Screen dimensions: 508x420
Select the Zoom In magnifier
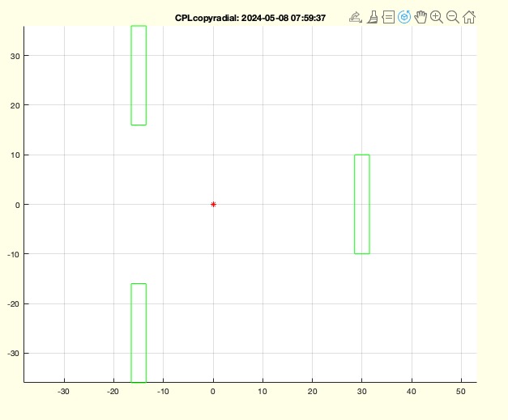(x=437, y=17)
